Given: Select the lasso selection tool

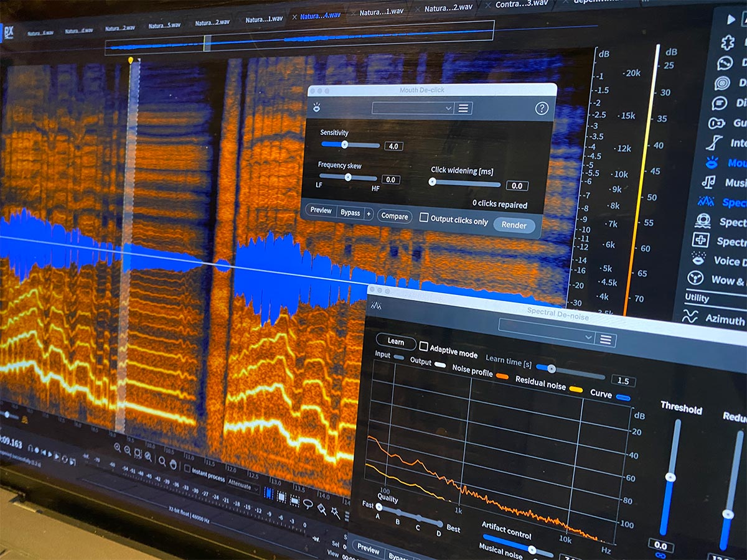Looking at the screenshot, I should (308, 503).
